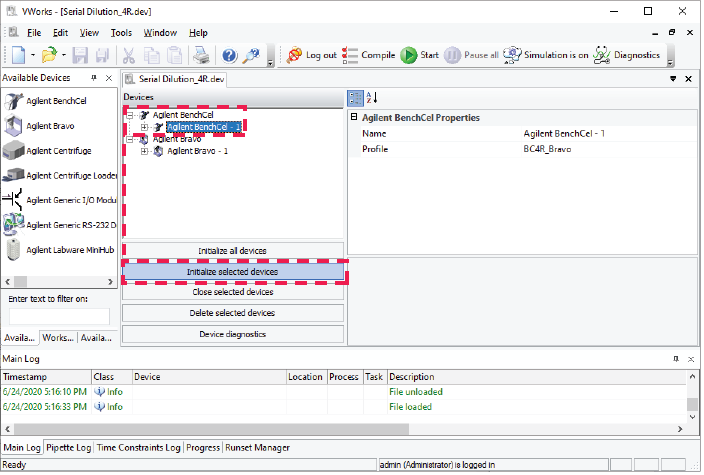The height and width of the screenshot is (475, 704).
Task: Click the filter text input field
Action: pyautogui.click(x=59, y=317)
